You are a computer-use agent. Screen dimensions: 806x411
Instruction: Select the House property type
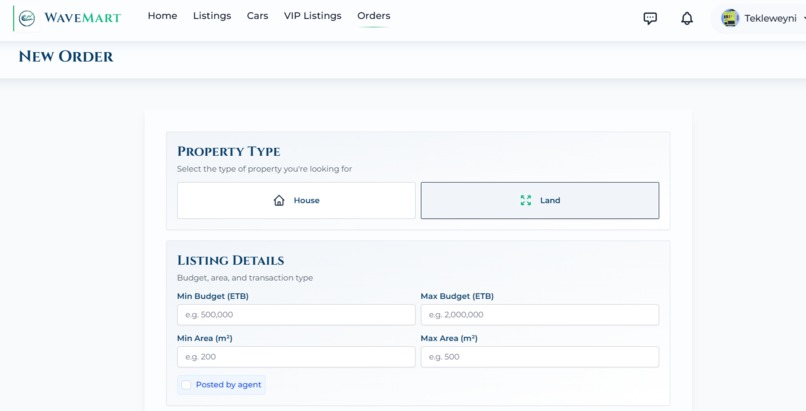click(x=296, y=200)
